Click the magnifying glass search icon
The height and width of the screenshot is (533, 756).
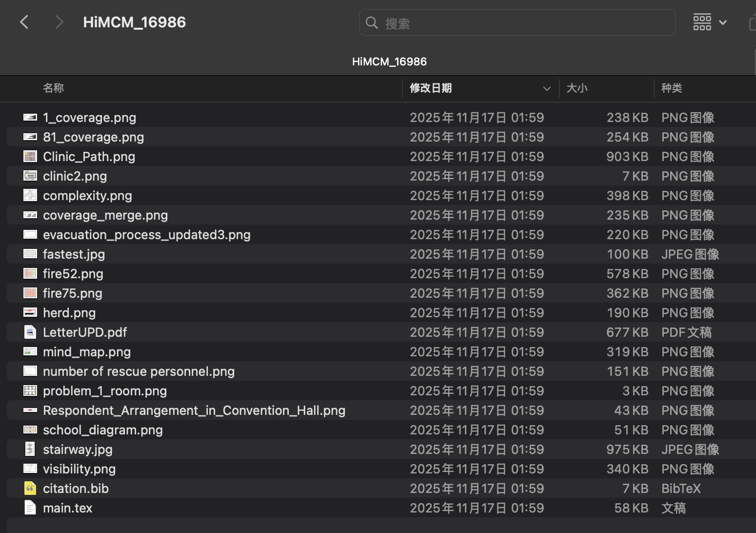pos(372,23)
